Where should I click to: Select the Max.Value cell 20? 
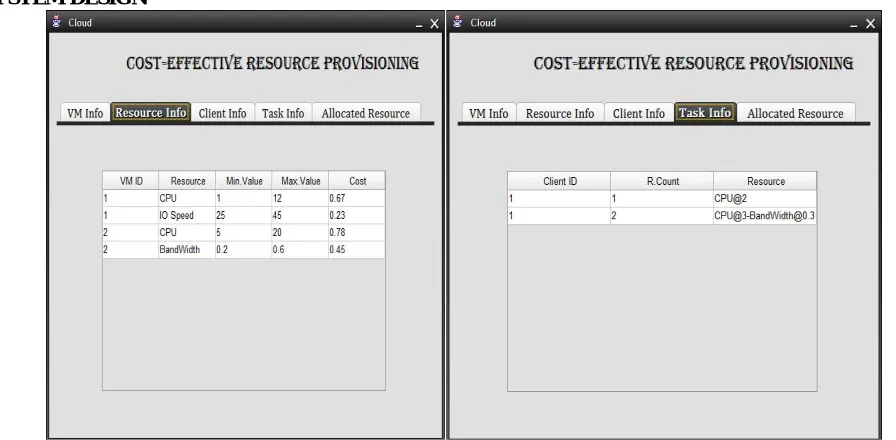(x=300, y=233)
